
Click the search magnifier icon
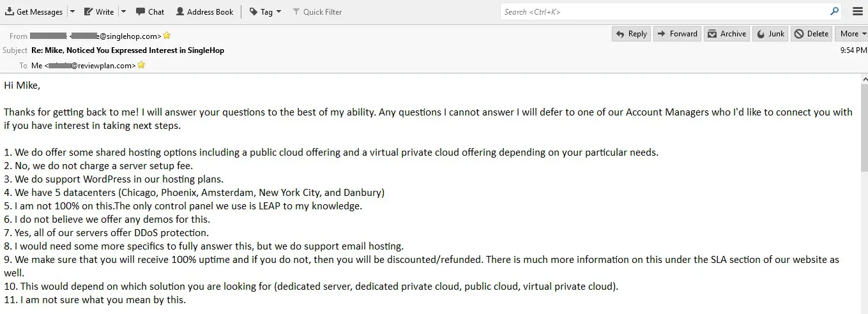tap(834, 11)
